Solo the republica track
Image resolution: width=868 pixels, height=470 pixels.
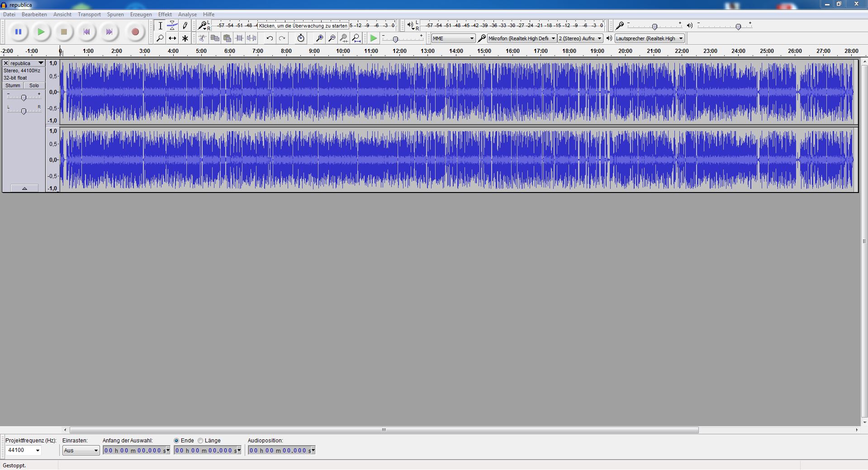[34, 85]
